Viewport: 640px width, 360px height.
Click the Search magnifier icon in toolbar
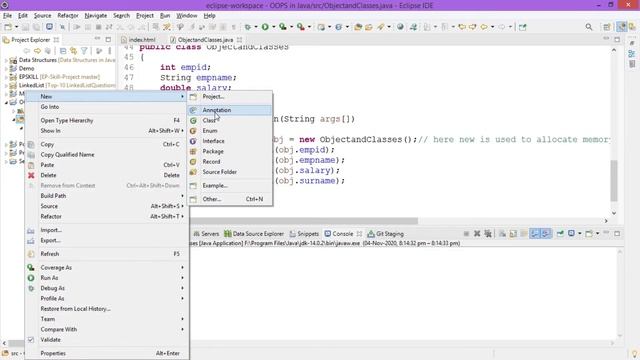(x=589, y=27)
